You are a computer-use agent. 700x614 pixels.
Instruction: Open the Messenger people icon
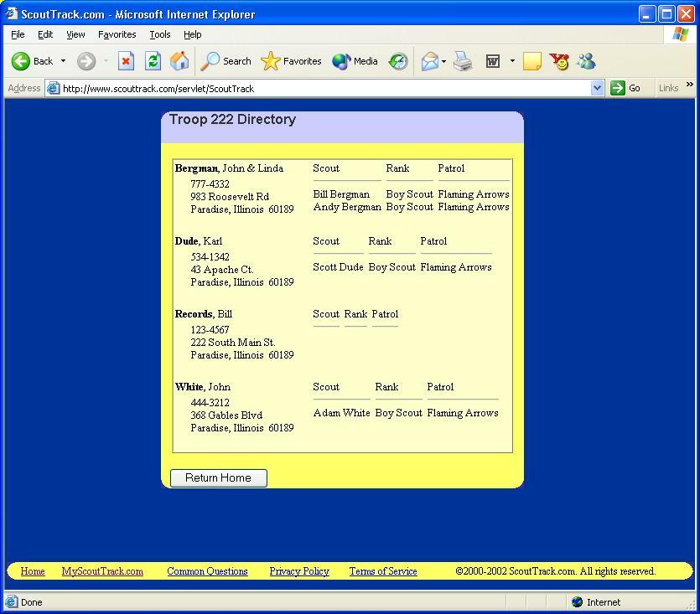[x=586, y=61]
